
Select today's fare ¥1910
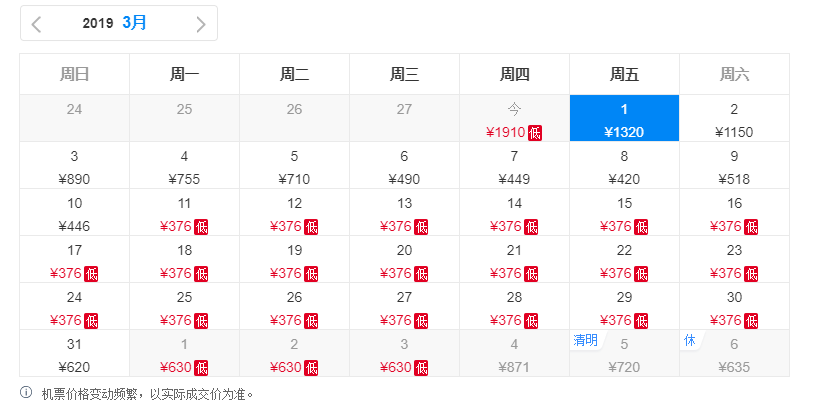pyautogui.click(x=515, y=118)
